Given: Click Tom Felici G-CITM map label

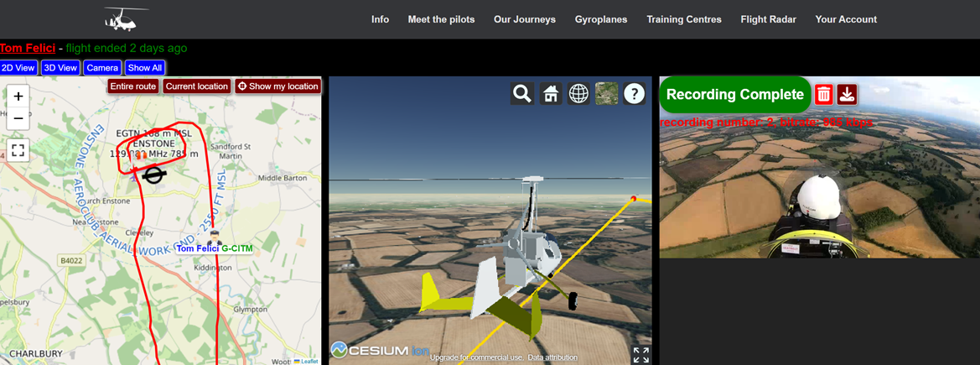Looking at the screenshot, I should click(215, 248).
